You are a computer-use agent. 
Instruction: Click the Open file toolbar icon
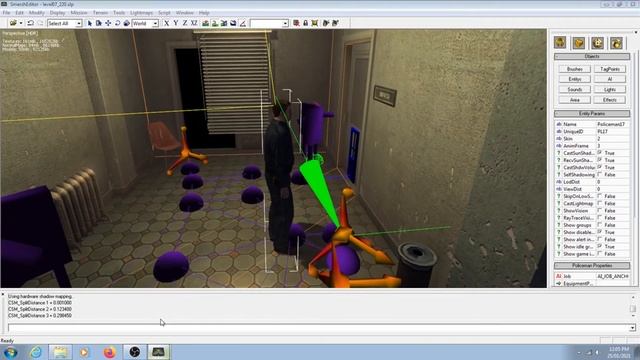tap(13, 23)
